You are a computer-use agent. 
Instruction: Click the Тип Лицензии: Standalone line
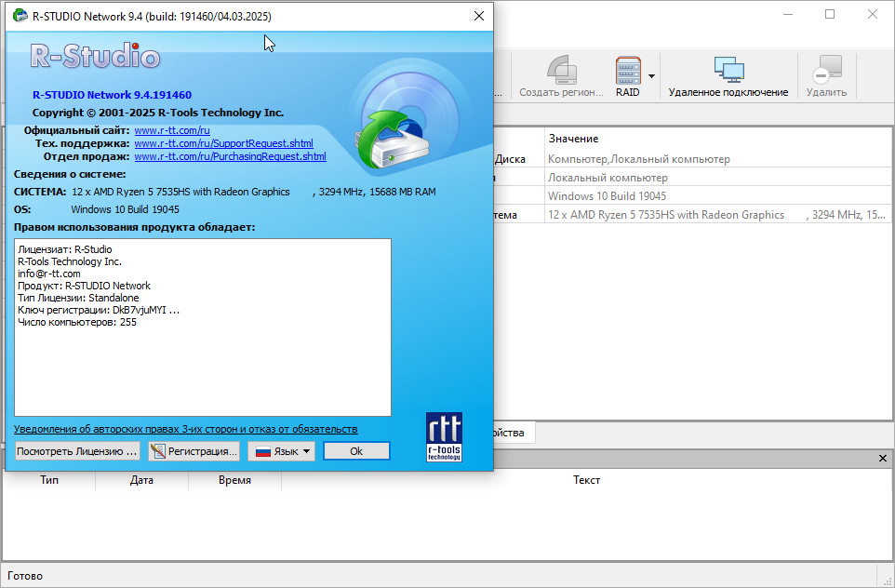(x=78, y=298)
